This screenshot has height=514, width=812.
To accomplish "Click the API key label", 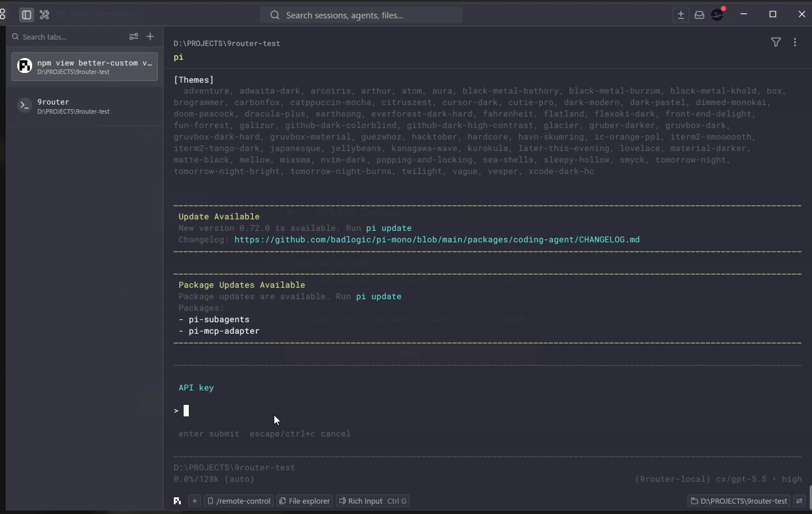I will [196, 388].
